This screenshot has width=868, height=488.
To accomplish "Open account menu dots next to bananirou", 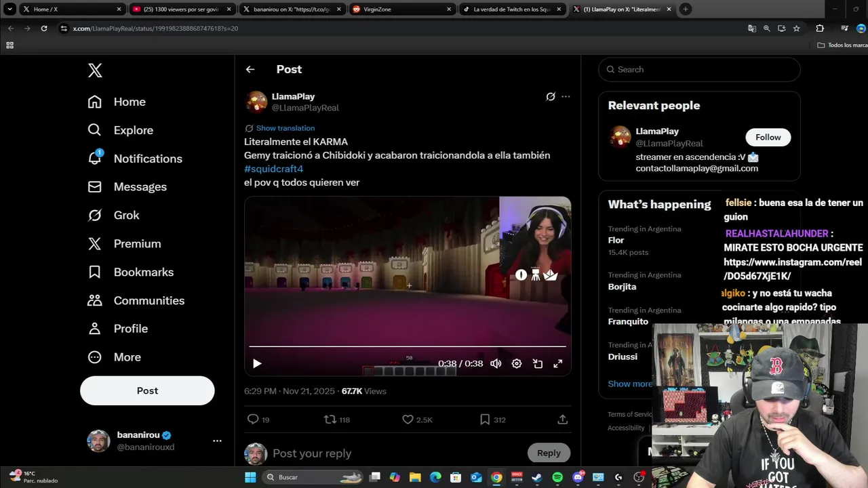I will pyautogui.click(x=217, y=441).
